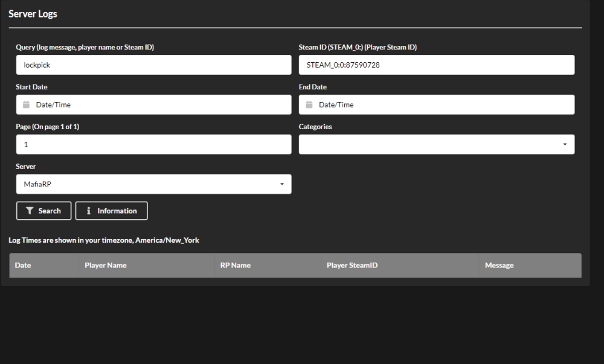Click into the Steam ID input field

pyautogui.click(x=436, y=65)
